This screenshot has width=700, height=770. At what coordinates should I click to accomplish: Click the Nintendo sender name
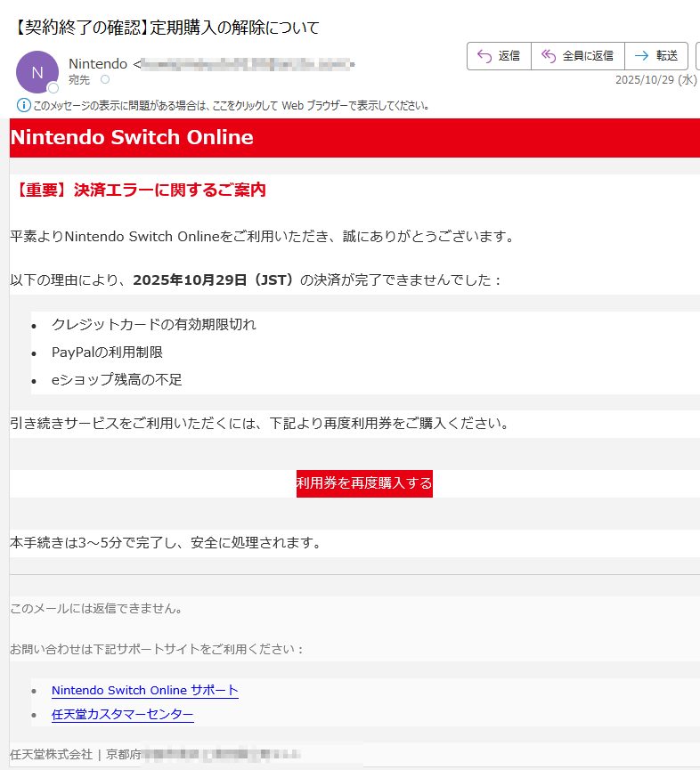coord(98,64)
